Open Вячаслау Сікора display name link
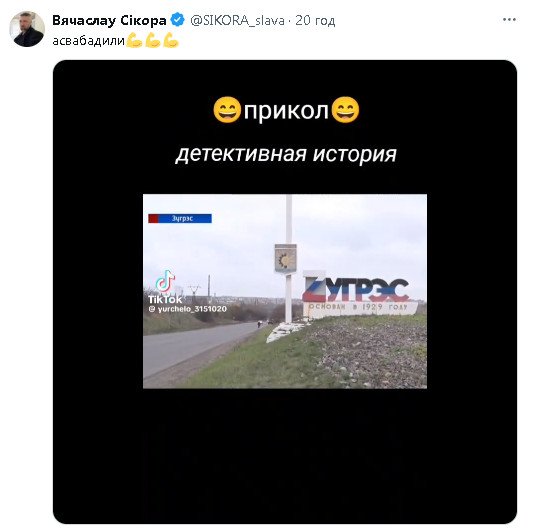The height and width of the screenshot is (532, 533). pos(109,20)
